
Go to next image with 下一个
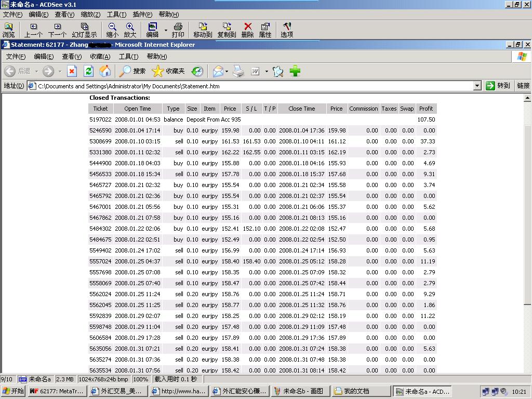point(58,30)
